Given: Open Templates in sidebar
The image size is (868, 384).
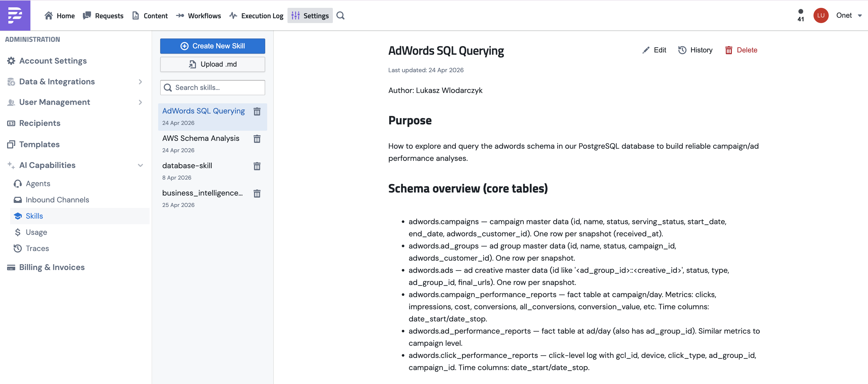Looking at the screenshot, I should (40, 144).
